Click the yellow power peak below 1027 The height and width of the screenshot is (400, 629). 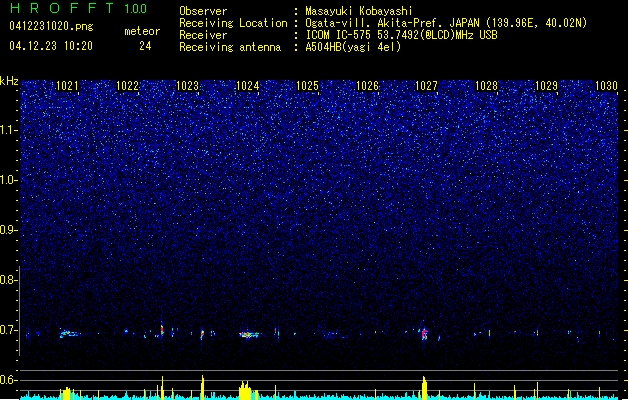(424, 388)
